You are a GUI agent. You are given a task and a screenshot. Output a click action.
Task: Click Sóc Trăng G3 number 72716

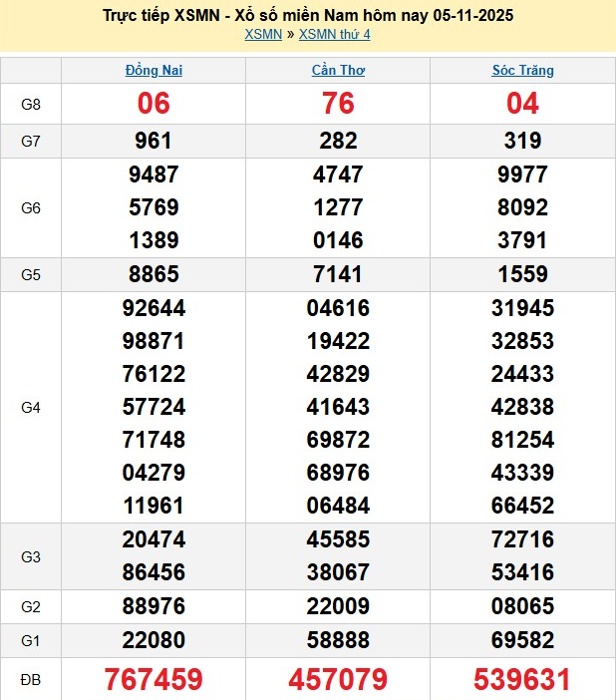tap(522, 539)
